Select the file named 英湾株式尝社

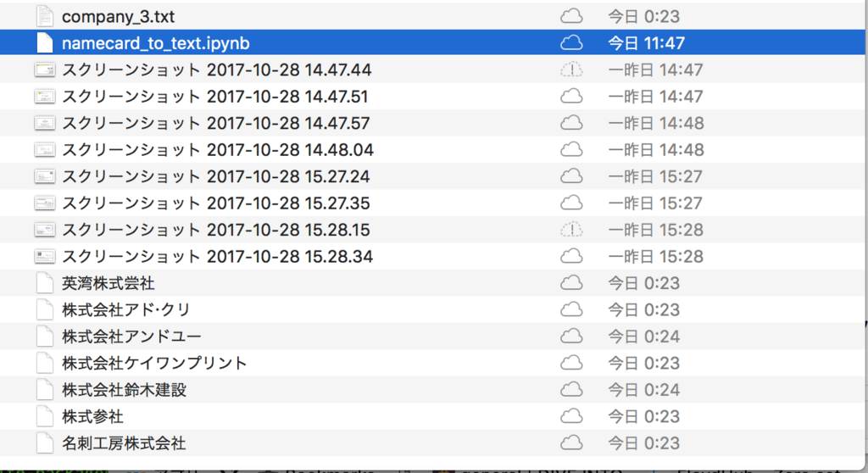click(108, 283)
